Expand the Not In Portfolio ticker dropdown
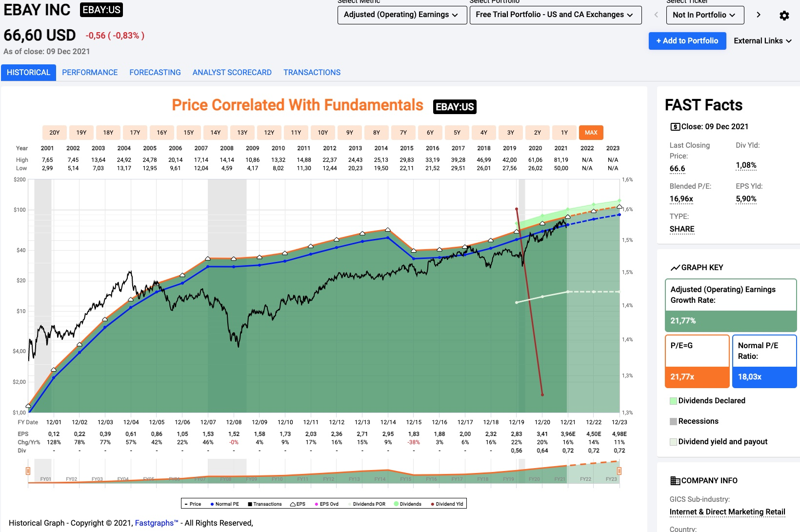Screen dimensions: 800x532 705,15
